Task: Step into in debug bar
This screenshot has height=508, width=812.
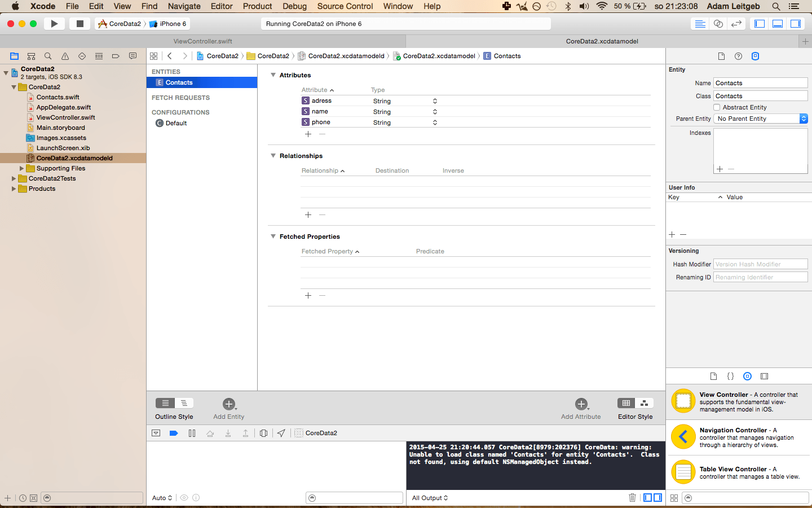Action: pyautogui.click(x=228, y=433)
